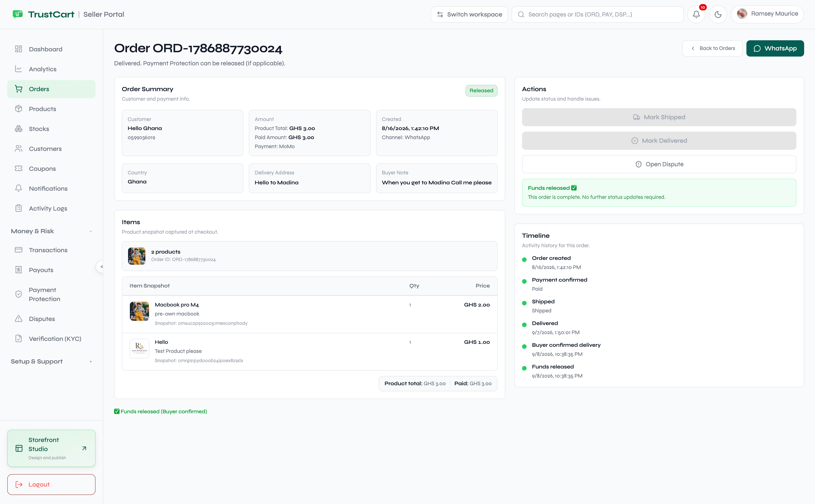This screenshot has width=815, height=504.
Task: Click customer phone number 0599036019
Action: coord(141,137)
